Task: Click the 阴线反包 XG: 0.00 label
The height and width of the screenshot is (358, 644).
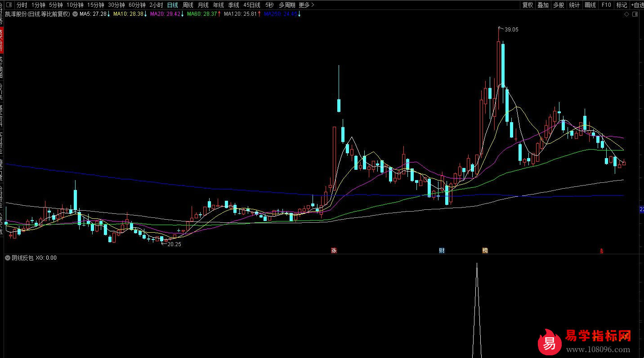Action: [x=34, y=258]
